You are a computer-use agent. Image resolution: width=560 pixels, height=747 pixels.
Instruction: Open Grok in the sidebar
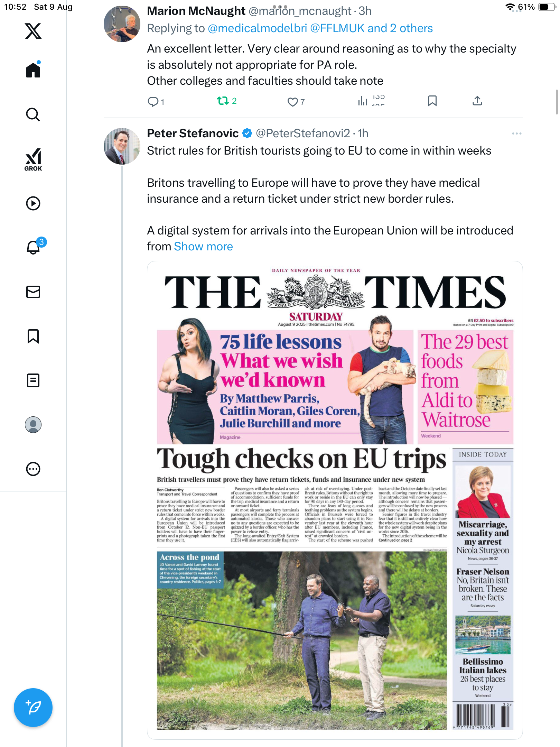pos(33,159)
